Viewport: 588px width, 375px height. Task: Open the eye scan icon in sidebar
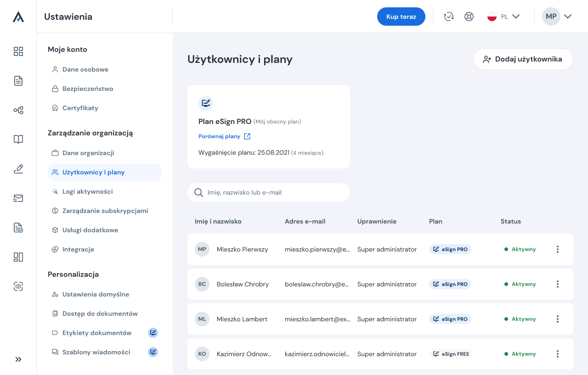pos(18,286)
